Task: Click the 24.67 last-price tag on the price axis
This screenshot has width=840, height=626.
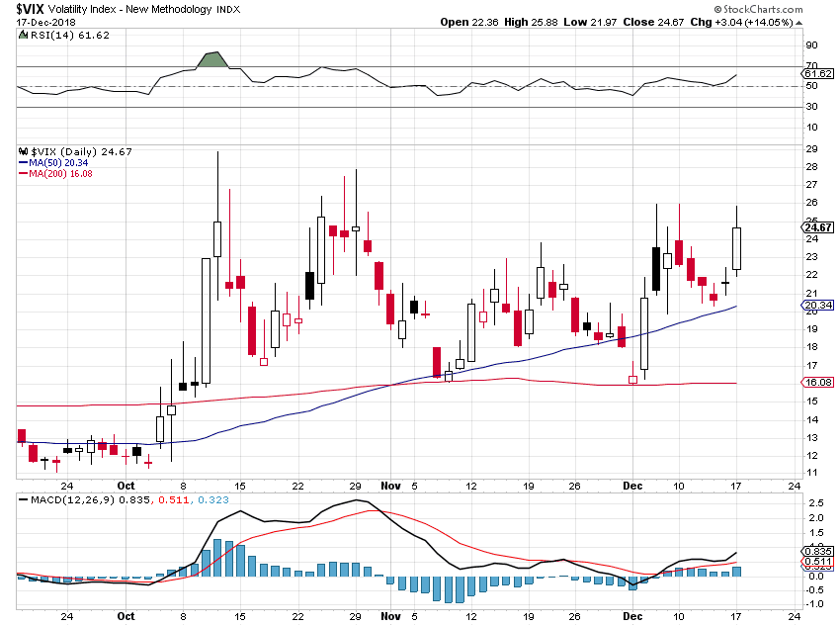Action: click(x=818, y=227)
